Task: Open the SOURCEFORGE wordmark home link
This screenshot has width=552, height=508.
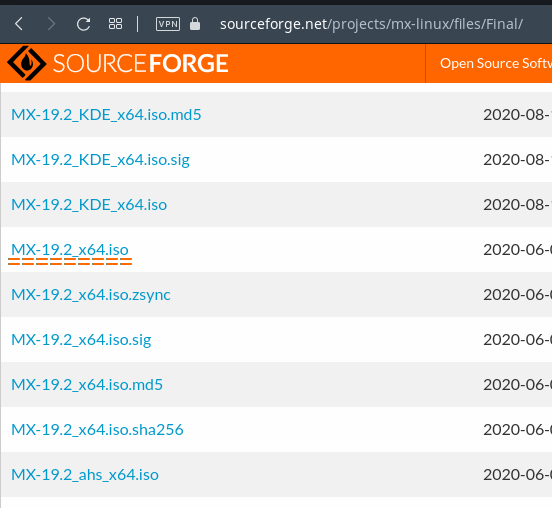Action: coord(140,63)
